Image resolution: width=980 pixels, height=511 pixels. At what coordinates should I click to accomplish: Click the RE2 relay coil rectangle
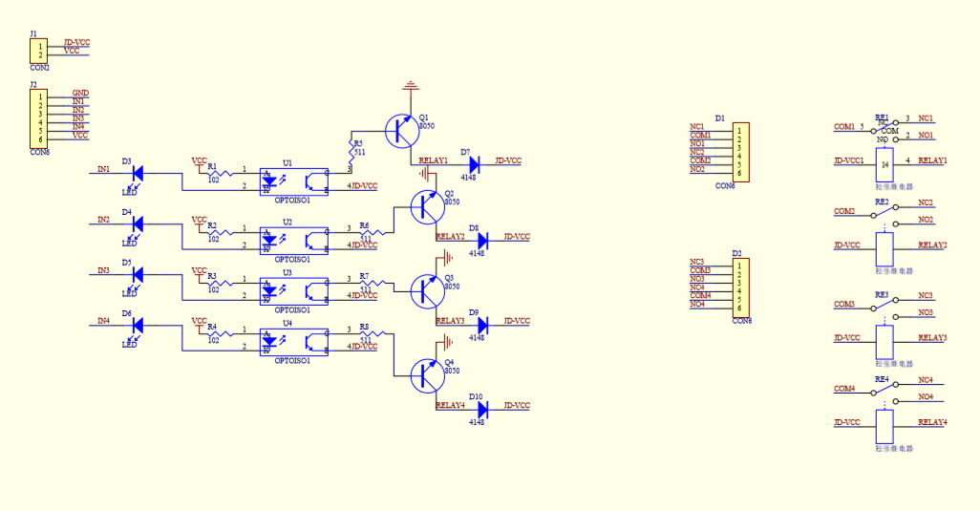coord(884,249)
